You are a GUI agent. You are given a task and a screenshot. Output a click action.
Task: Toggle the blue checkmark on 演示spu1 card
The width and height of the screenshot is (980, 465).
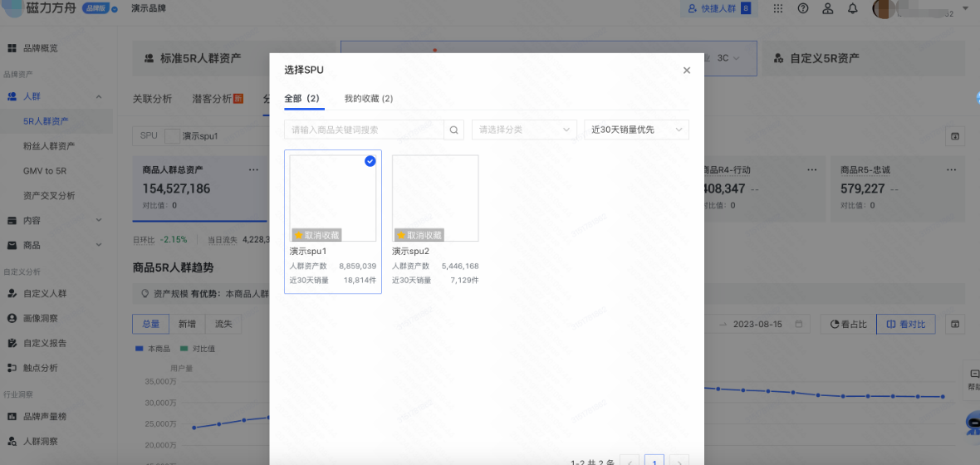pos(370,161)
